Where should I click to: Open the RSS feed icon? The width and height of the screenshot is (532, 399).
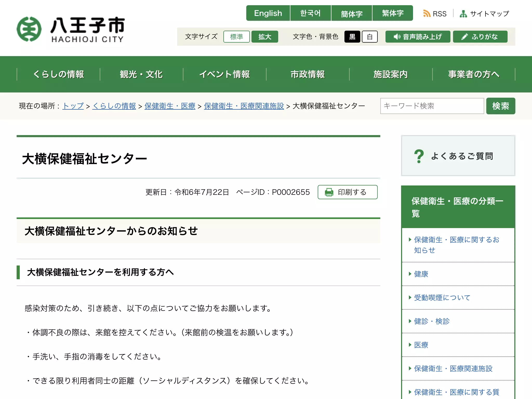[427, 14]
